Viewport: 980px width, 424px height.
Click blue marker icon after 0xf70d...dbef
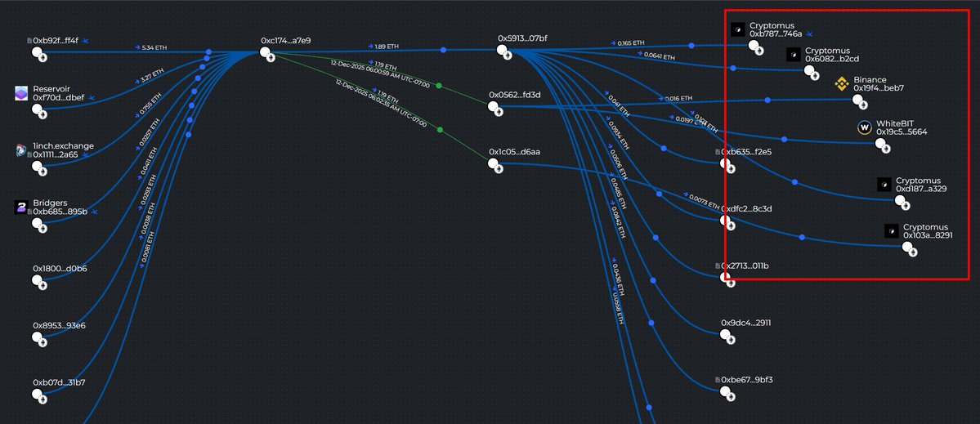click(x=91, y=98)
